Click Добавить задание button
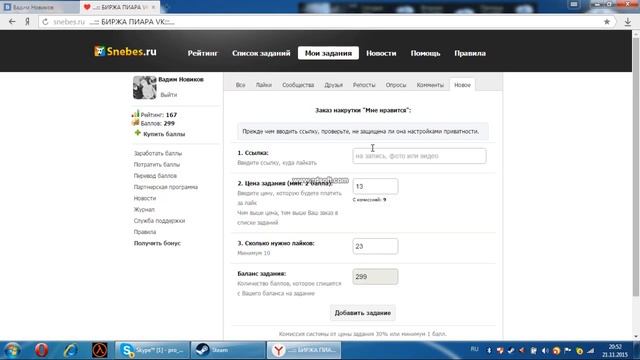Viewport: 640px width, 360px height. pyautogui.click(x=362, y=313)
